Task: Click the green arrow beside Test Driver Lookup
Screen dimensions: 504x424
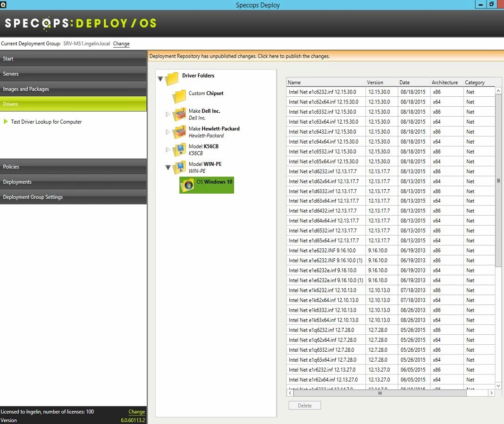Action: pos(6,121)
